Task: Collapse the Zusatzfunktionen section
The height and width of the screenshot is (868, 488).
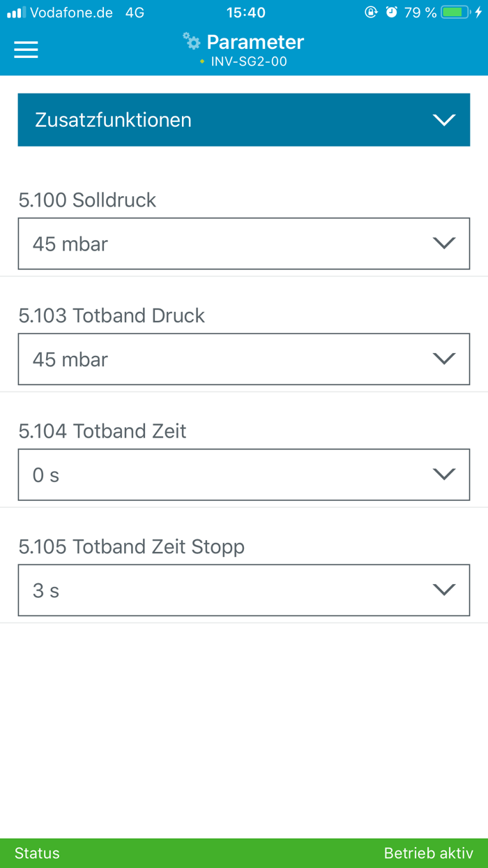Action: coord(443,120)
